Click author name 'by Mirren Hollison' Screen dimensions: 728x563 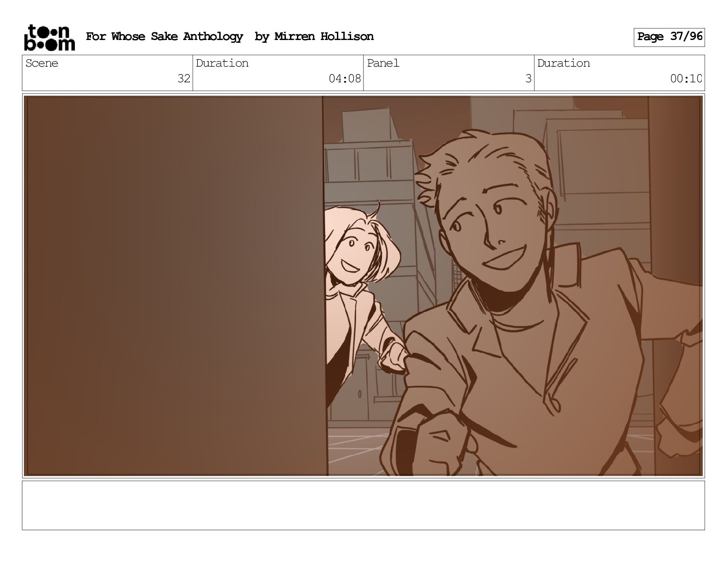click(x=314, y=36)
